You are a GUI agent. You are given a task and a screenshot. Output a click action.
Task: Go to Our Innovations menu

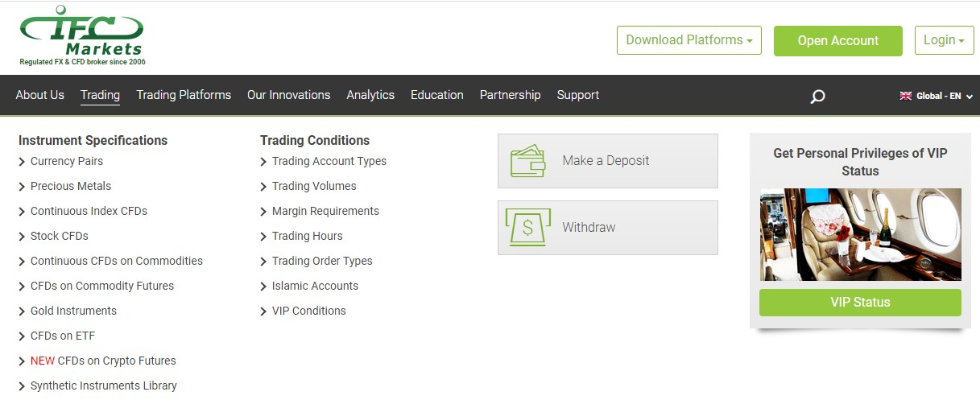tap(289, 95)
